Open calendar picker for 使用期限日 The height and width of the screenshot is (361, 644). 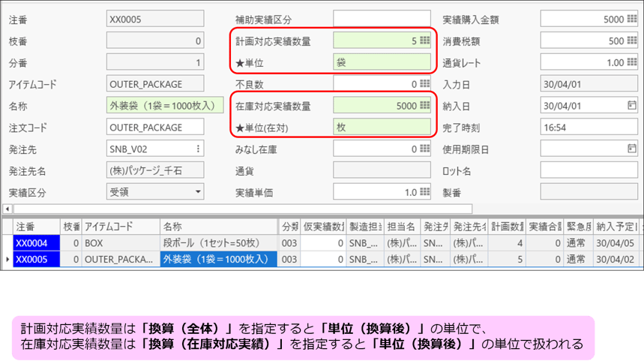(x=632, y=149)
